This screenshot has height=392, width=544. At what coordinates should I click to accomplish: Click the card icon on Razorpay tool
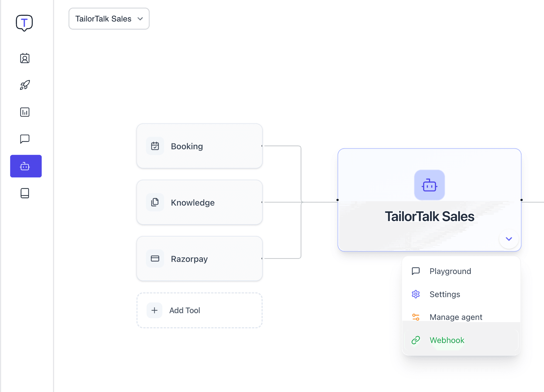click(155, 258)
